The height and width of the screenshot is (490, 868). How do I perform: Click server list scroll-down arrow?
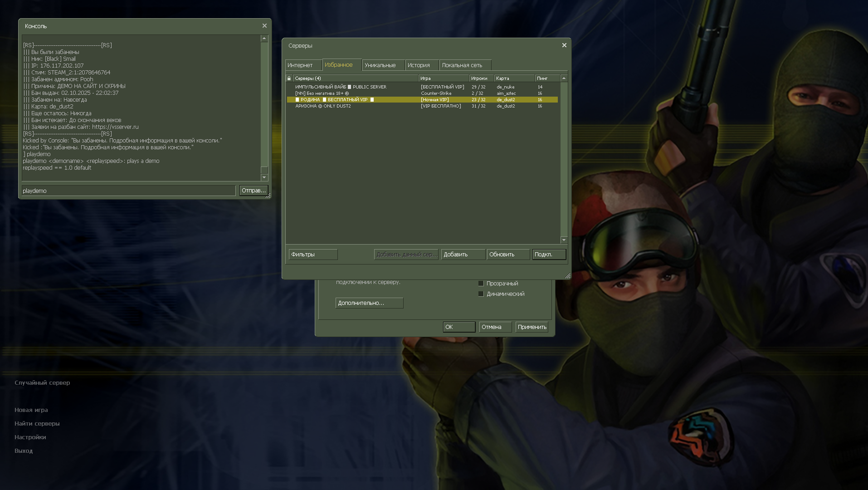564,240
